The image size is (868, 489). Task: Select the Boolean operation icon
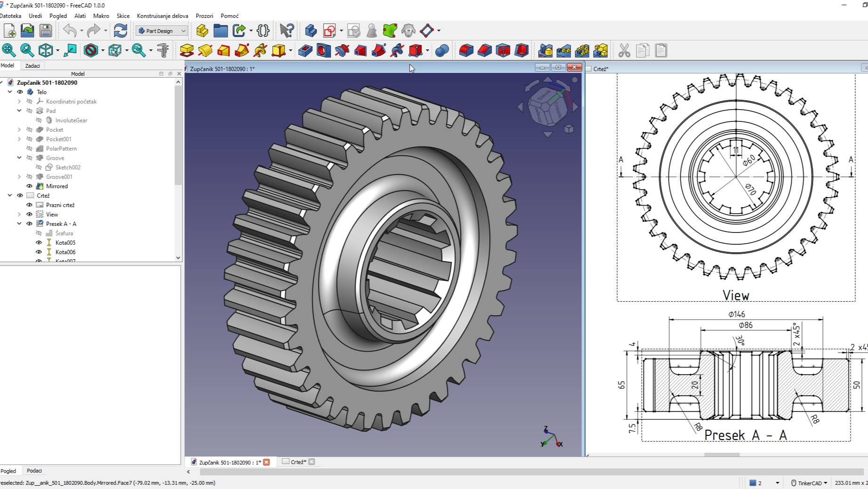[442, 50]
